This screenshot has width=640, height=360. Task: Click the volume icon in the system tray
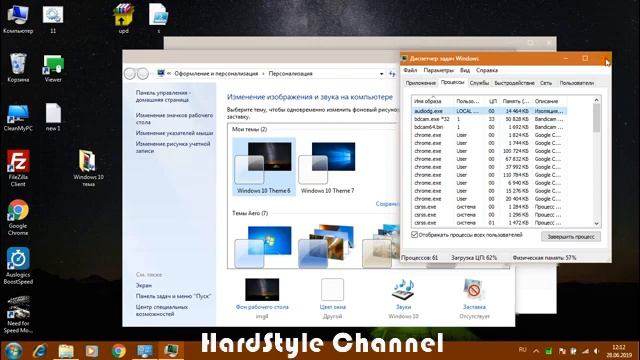[596, 351]
